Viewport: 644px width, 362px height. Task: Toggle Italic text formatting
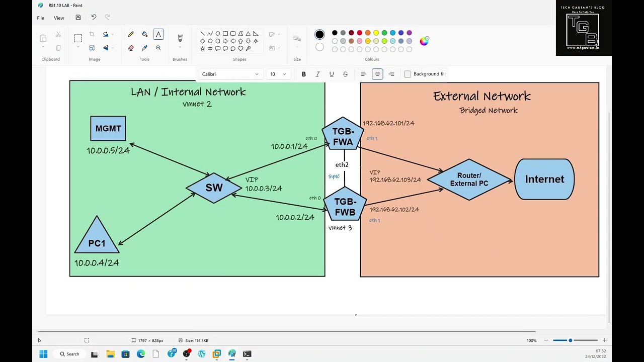(x=317, y=74)
